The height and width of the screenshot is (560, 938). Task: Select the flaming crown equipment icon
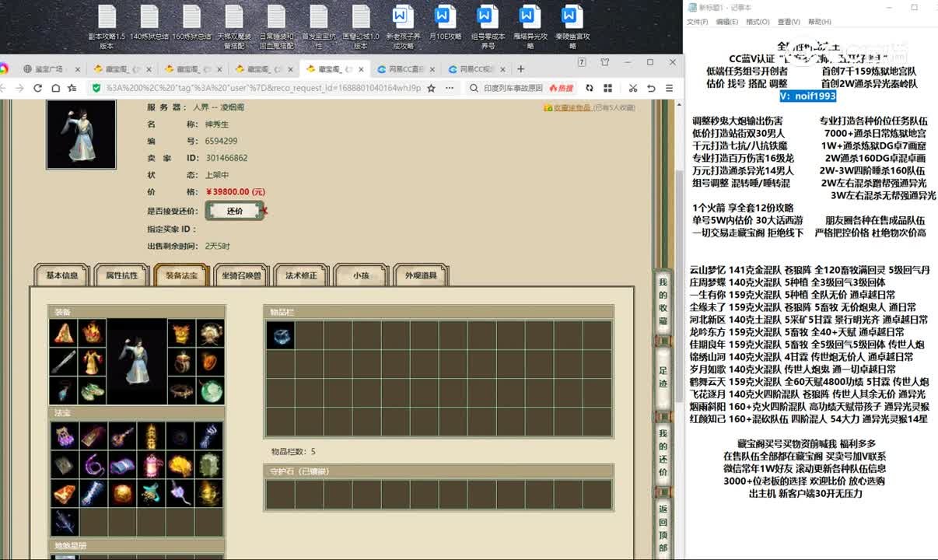92,333
